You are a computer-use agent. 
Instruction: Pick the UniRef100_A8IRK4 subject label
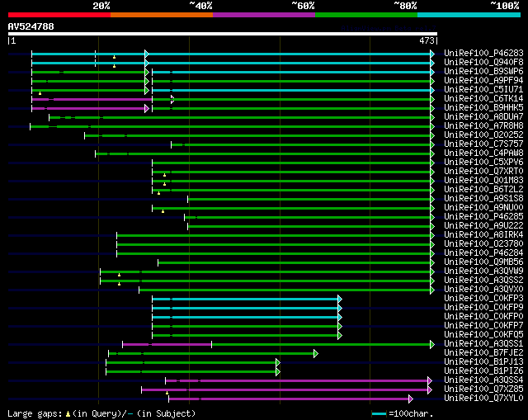pyautogui.click(x=483, y=235)
